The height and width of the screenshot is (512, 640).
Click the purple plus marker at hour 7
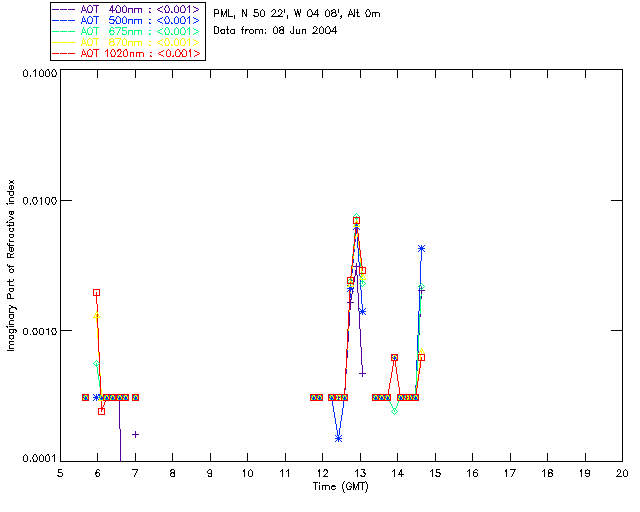point(136,434)
